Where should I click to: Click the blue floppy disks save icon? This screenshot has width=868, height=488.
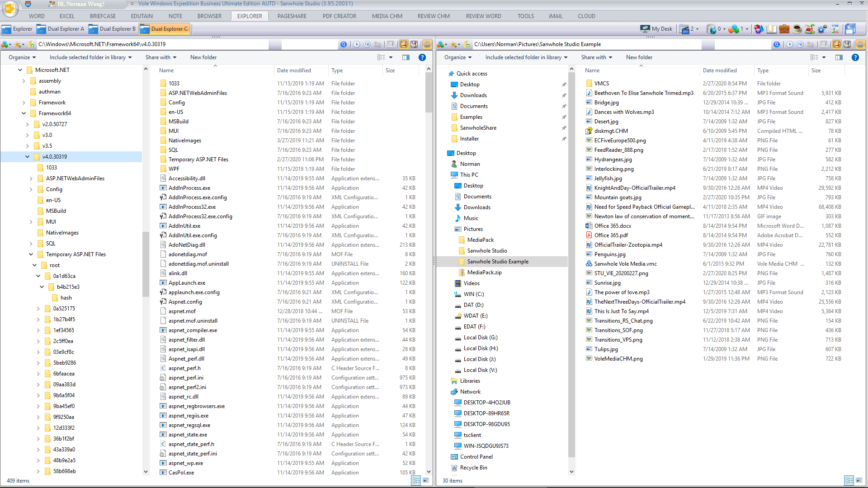point(850,29)
